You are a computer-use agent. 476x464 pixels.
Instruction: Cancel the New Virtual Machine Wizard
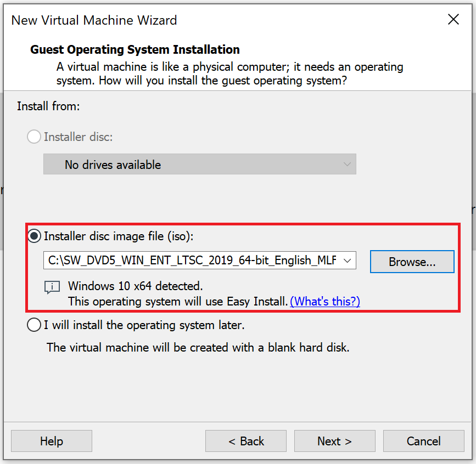tap(423, 441)
